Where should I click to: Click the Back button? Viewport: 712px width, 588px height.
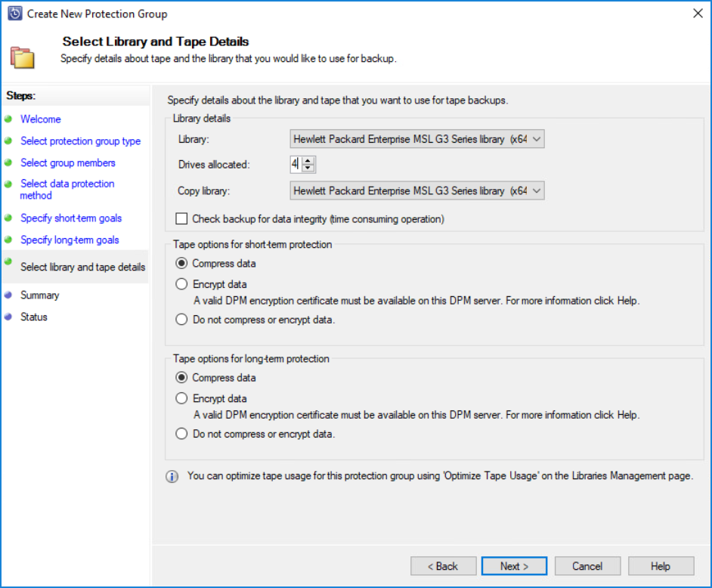pyautogui.click(x=443, y=566)
